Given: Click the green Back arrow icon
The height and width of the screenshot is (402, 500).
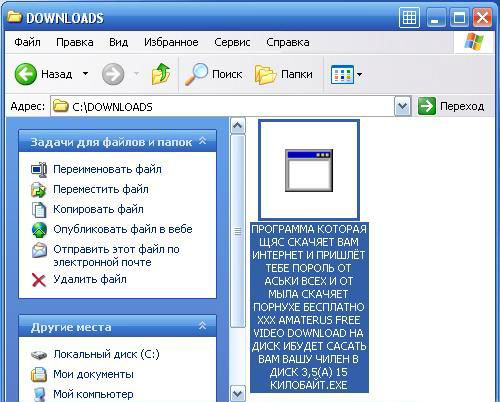Looking at the screenshot, I should pyautogui.click(x=26, y=74).
